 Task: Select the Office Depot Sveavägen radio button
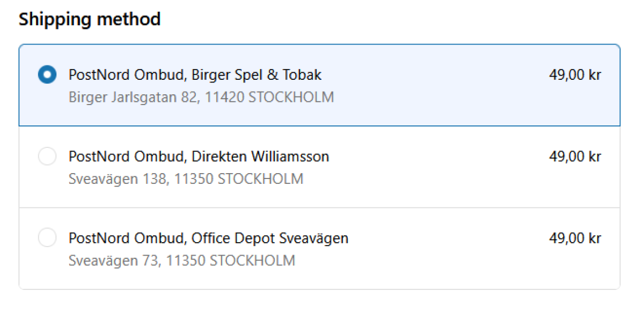pyautogui.click(x=47, y=238)
